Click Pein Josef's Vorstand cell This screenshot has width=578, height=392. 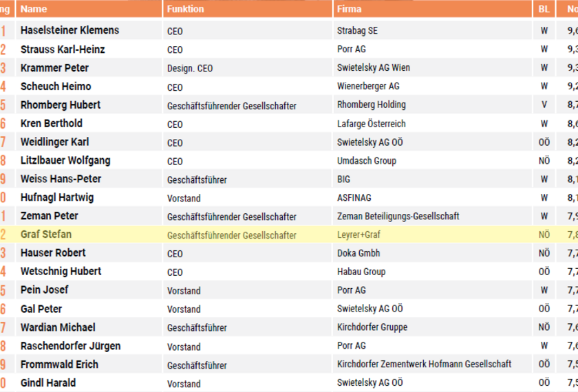pyautogui.click(x=247, y=291)
